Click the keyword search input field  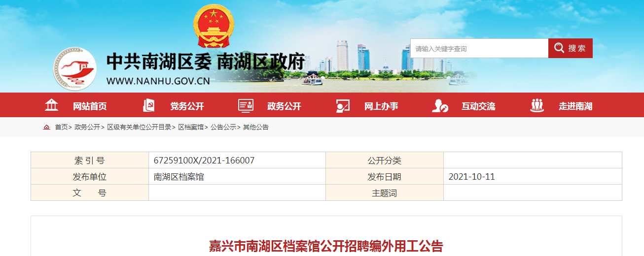click(x=479, y=48)
